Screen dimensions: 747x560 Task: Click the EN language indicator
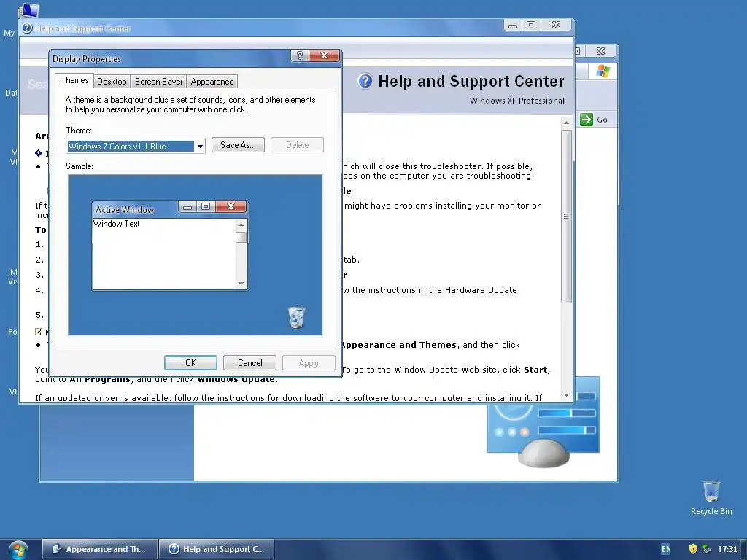tap(665, 549)
